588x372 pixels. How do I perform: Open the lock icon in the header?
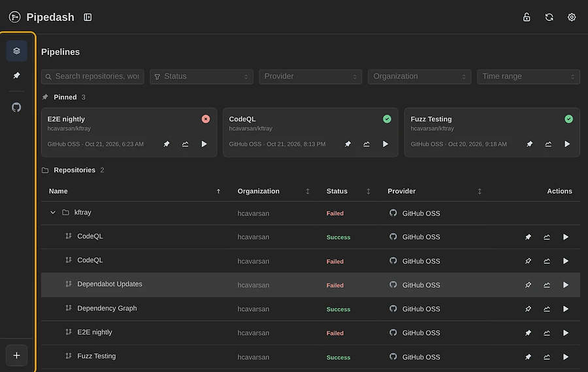point(527,17)
